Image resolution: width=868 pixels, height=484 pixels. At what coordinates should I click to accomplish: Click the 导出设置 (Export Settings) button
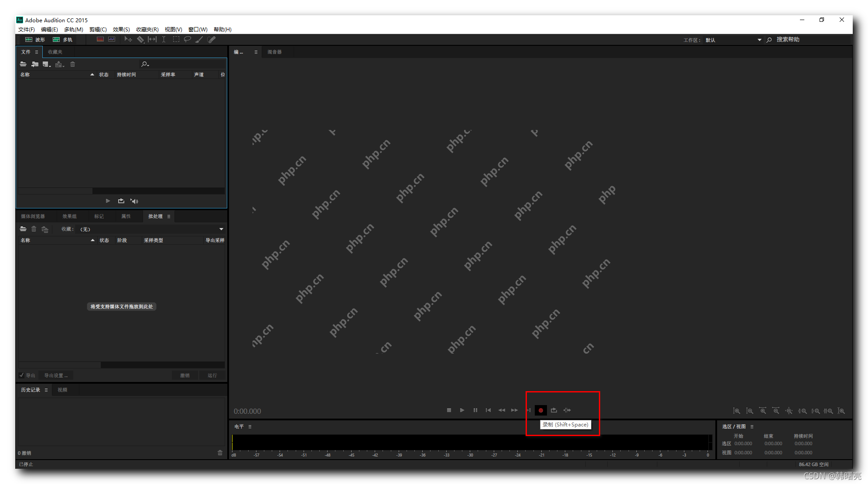click(x=55, y=375)
